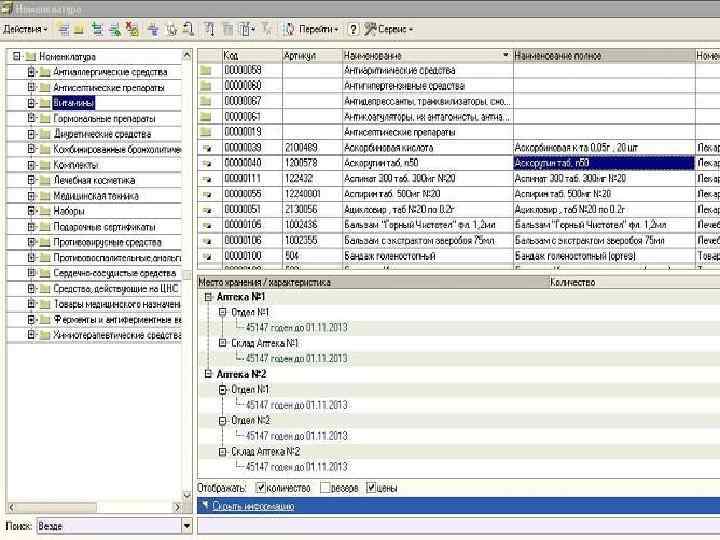Click item icon in Аскорутин таб. row
This screenshot has height=540, width=720.
tap(208, 162)
